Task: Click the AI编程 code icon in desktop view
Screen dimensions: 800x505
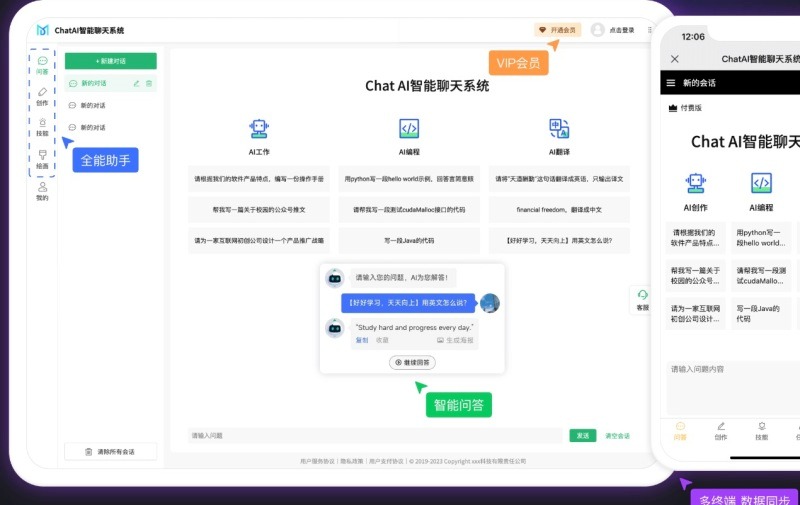Action: [409, 128]
